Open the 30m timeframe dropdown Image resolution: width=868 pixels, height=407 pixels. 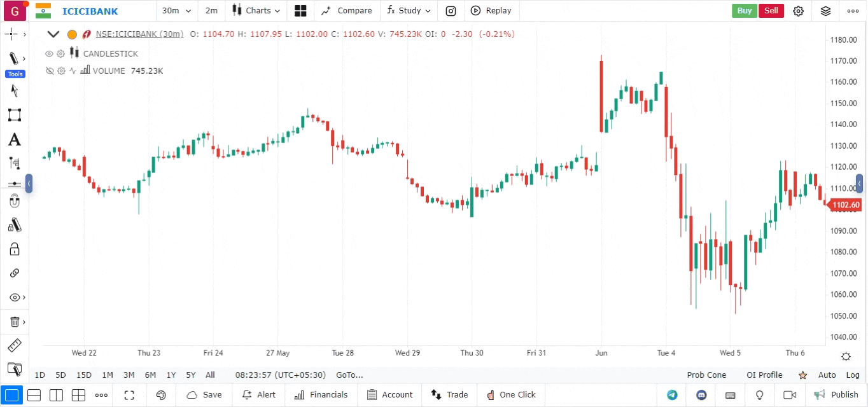(x=174, y=11)
